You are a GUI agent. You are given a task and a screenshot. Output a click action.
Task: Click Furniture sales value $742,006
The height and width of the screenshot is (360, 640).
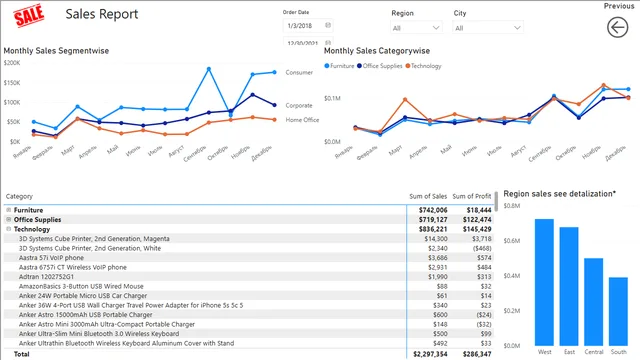pyautogui.click(x=433, y=210)
